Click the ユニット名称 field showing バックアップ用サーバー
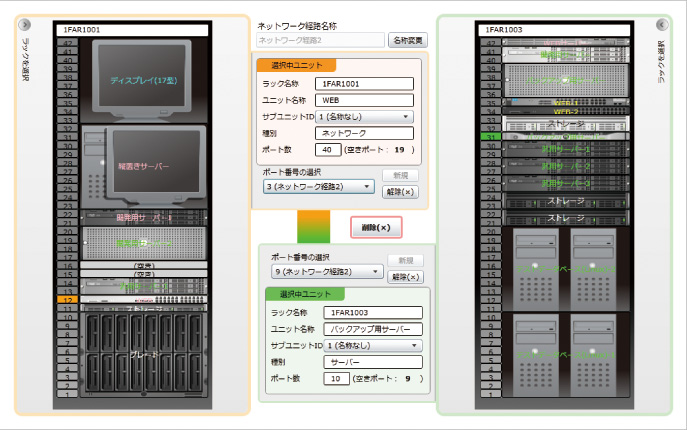 point(371,328)
